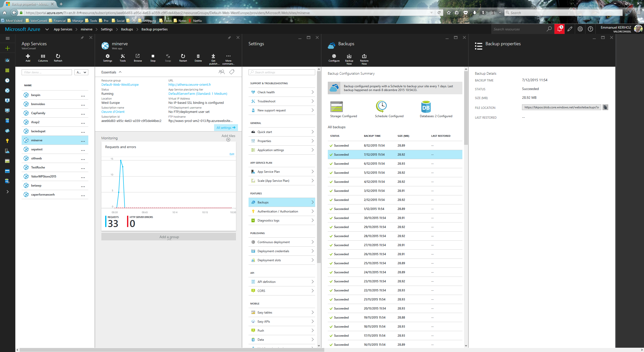Click the Settings blade vertical scrollbar
Image resolution: width=644 pixels, height=352 pixels.
click(x=319, y=167)
